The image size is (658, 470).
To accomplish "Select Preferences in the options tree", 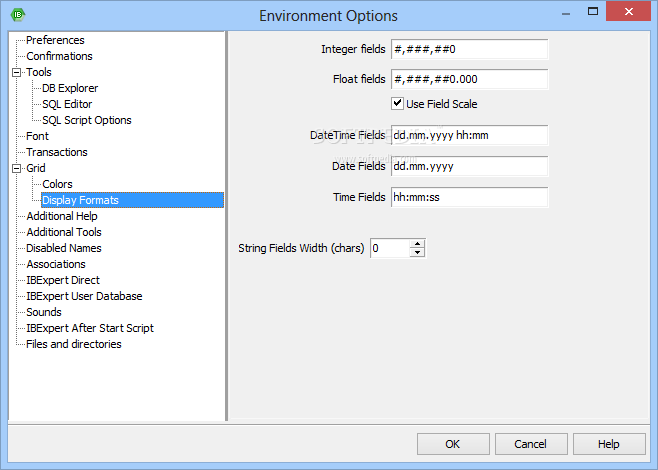I will tap(55, 40).
